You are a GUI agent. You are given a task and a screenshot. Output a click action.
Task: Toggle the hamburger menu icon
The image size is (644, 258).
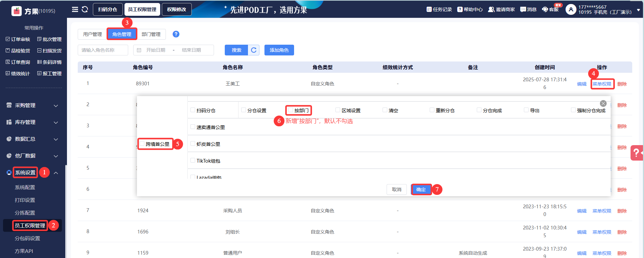75,9
